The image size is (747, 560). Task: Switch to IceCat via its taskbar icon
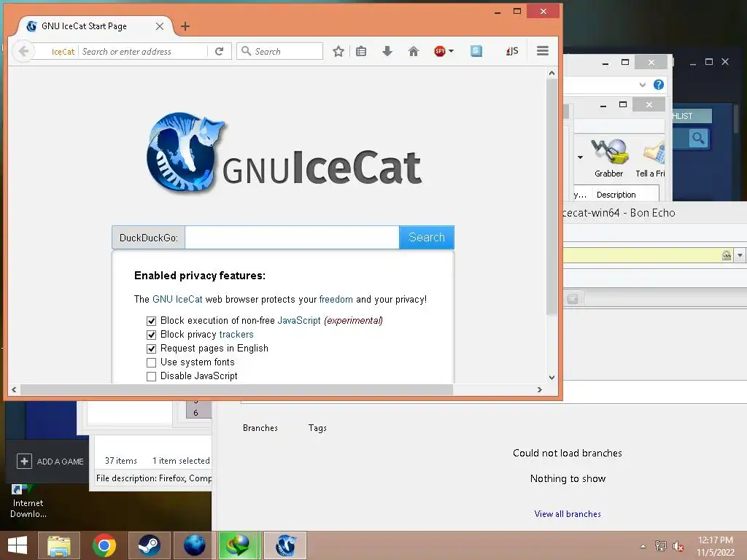click(x=285, y=545)
